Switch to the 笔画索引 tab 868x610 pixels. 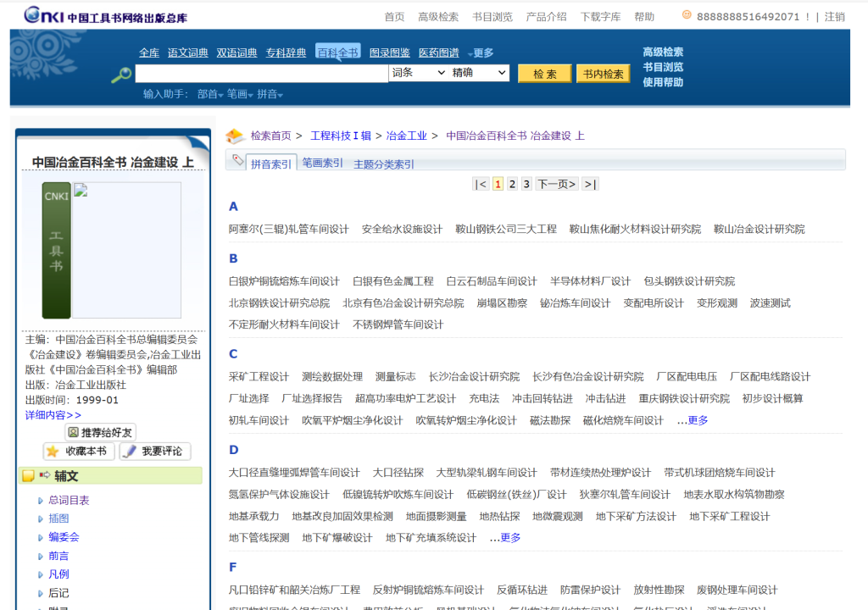pyautogui.click(x=322, y=163)
